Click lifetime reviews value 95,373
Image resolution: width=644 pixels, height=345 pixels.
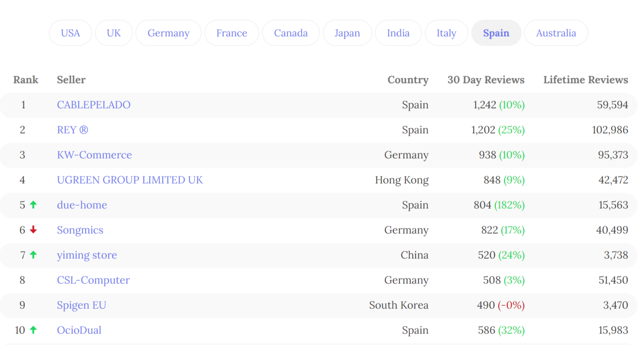pyautogui.click(x=613, y=155)
